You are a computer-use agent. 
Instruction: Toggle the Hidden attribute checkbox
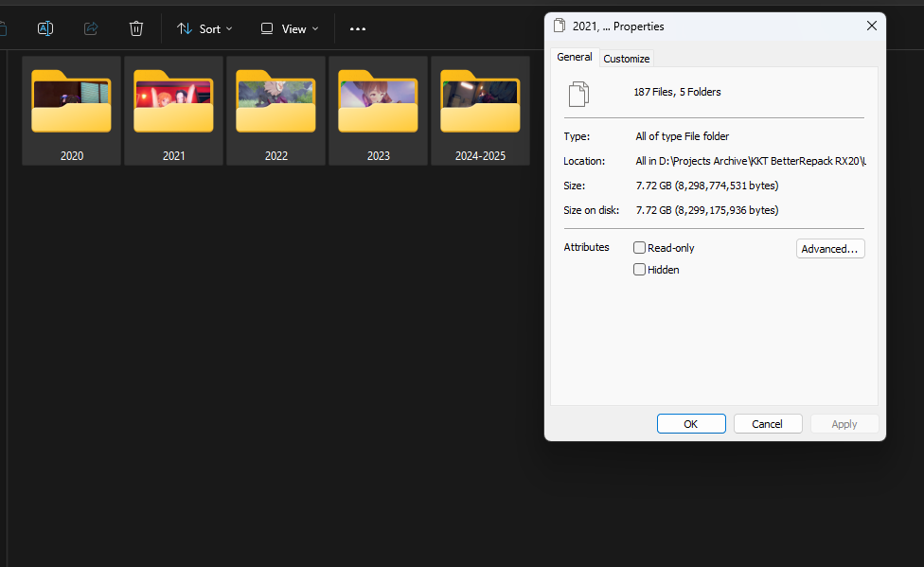(640, 270)
